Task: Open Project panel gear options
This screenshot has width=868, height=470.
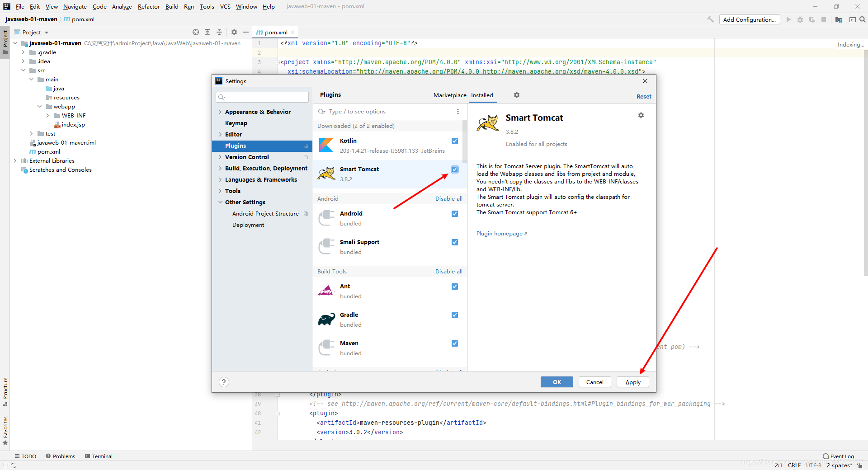Action: pyautogui.click(x=234, y=32)
